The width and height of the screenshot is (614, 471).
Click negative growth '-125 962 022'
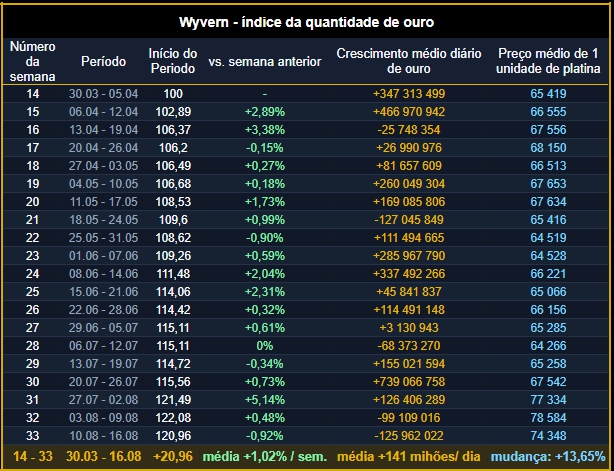tap(409, 436)
